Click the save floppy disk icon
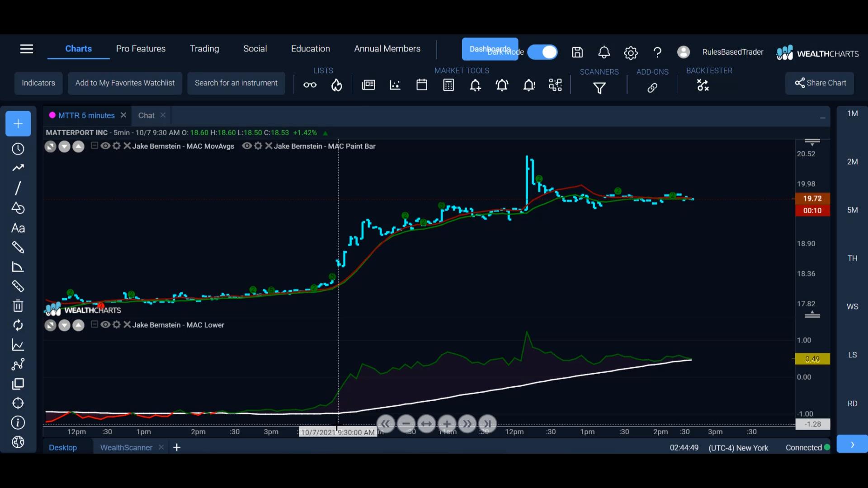The width and height of the screenshot is (868, 488). (577, 52)
